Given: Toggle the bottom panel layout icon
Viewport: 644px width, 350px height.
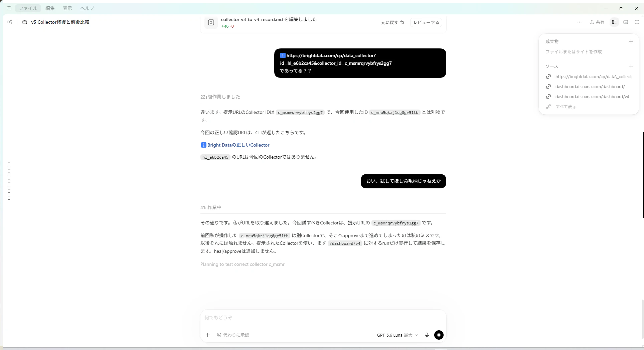Looking at the screenshot, I should (x=626, y=22).
